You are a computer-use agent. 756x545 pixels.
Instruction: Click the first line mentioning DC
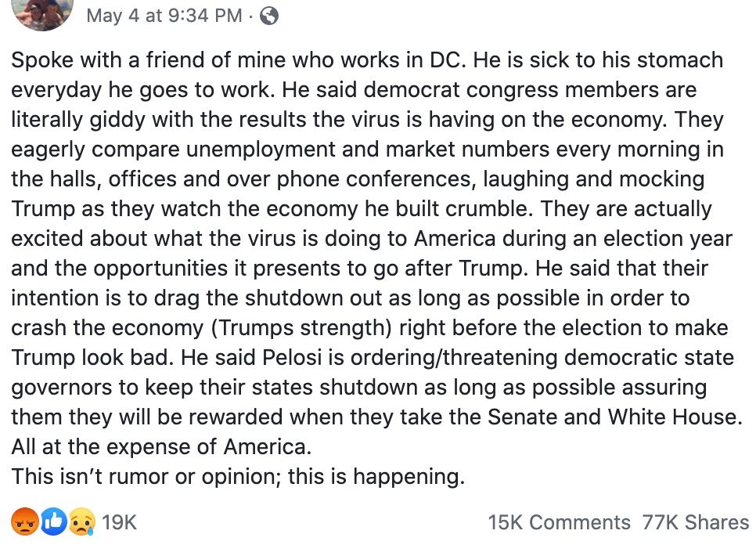pyautogui.click(x=367, y=61)
